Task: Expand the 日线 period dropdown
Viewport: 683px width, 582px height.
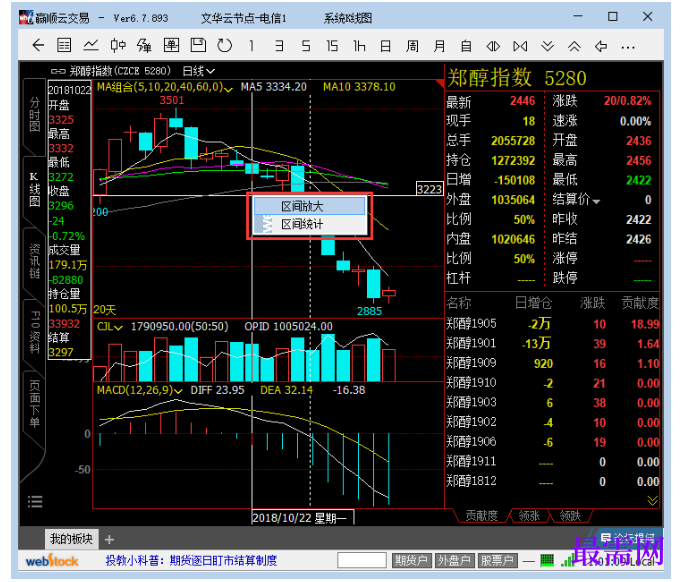Action: (199, 71)
